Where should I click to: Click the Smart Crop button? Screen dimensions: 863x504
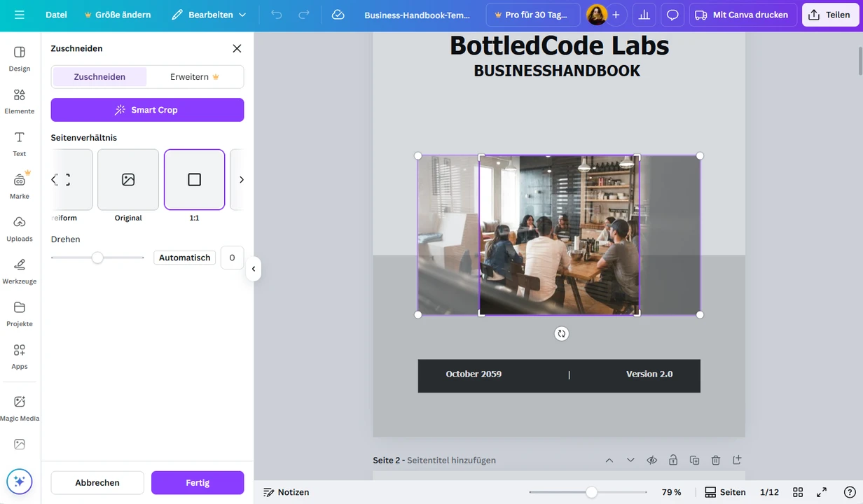click(147, 110)
